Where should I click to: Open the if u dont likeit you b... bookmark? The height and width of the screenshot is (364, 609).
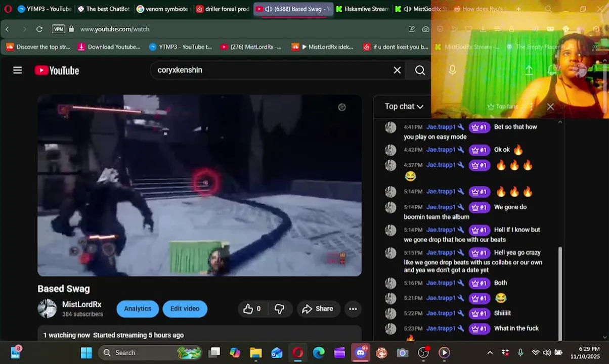[x=396, y=47]
